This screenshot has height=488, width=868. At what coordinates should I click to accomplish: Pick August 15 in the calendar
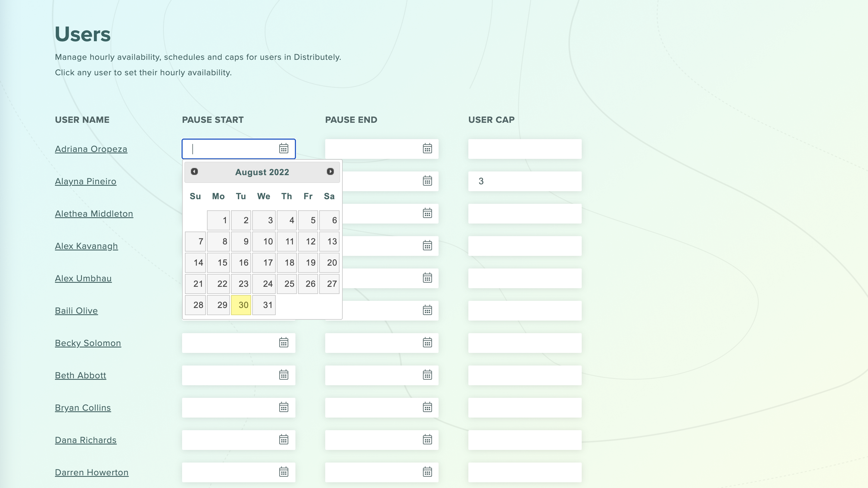[x=218, y=262]
